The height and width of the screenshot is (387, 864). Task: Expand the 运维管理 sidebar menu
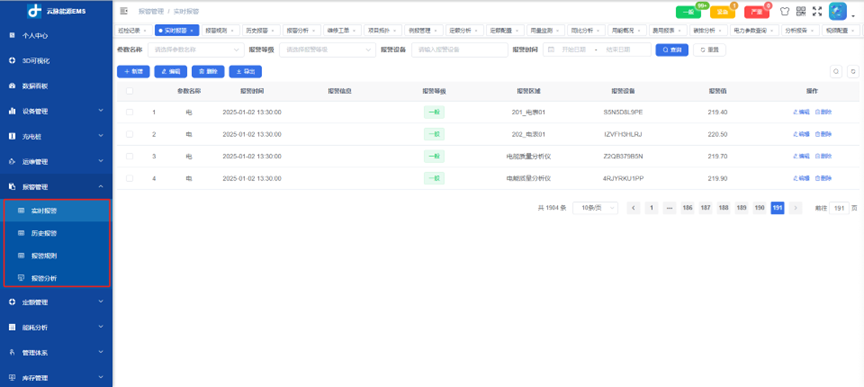pyautogui.click(x=56, y=162)
